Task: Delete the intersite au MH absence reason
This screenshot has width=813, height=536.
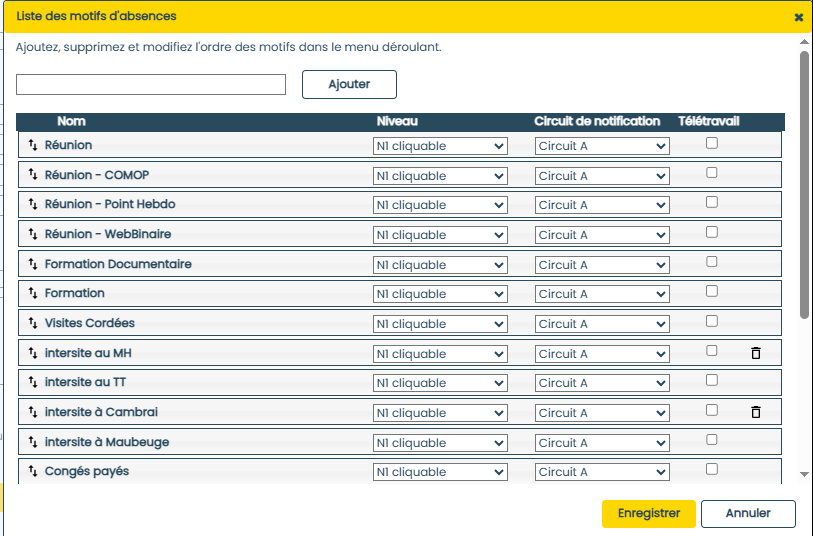Action: [756, 353]
